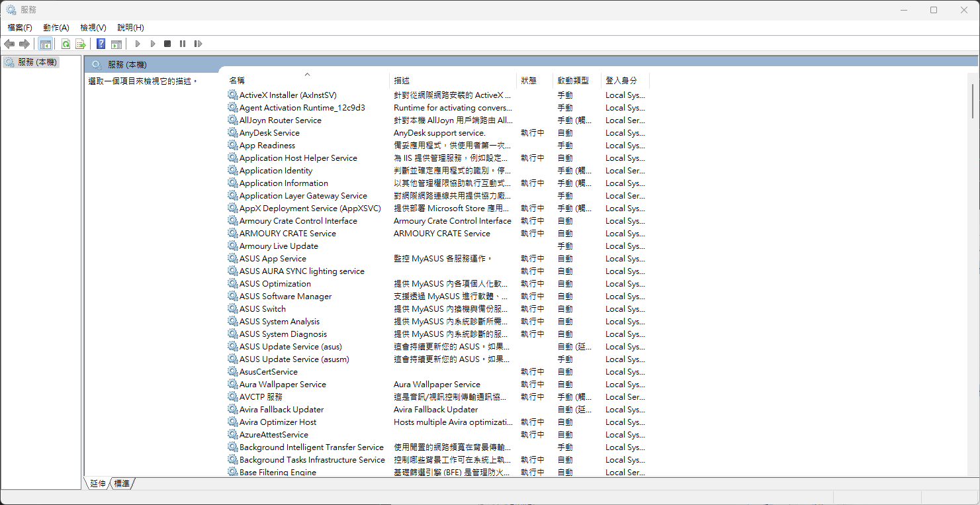
Task: Click the Pause Service toolbar icon
Action: [x=183, y=44]
